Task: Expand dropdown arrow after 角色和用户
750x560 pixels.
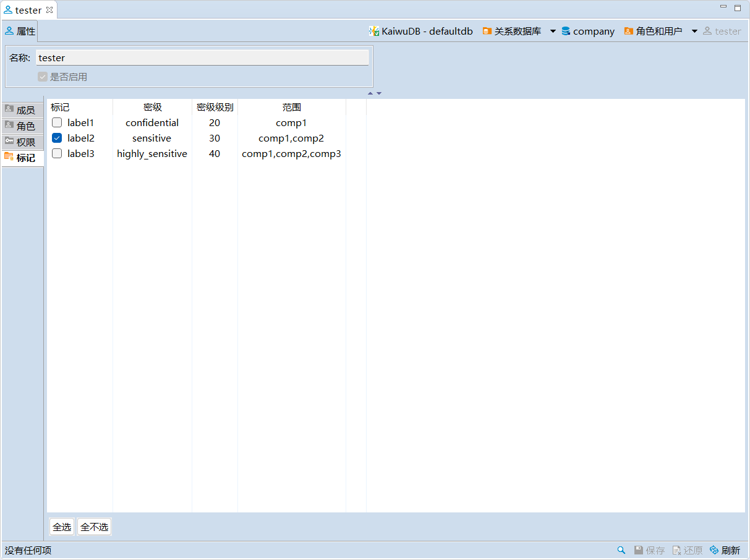Action: tap(694, 31)
